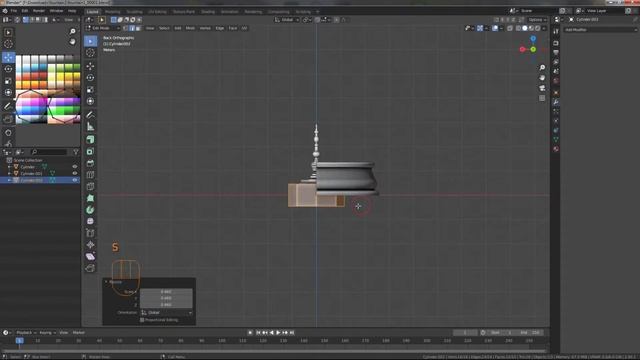
Task: Select the Move tool in left UV editor
Action: 8,57
